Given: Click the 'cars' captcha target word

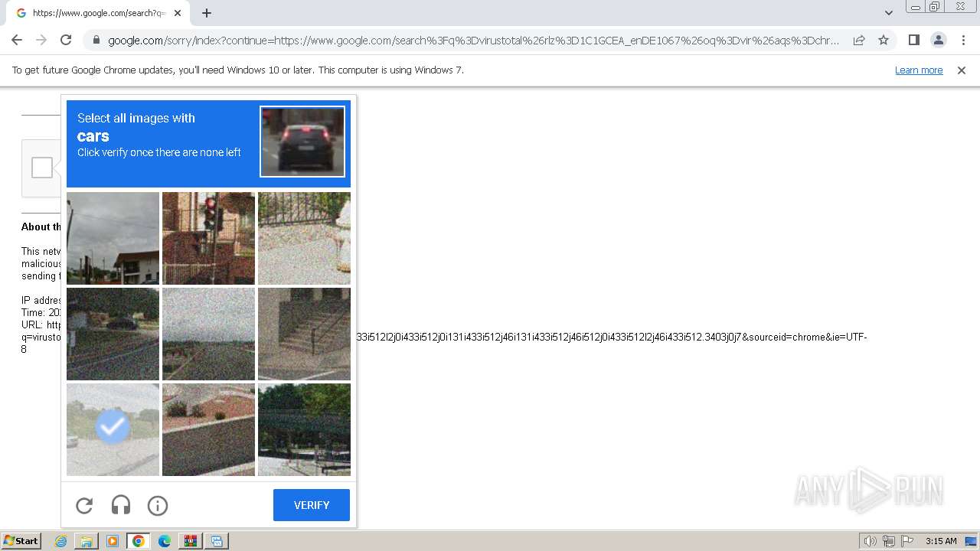Looking at the screenshot, I should point(93,136).
